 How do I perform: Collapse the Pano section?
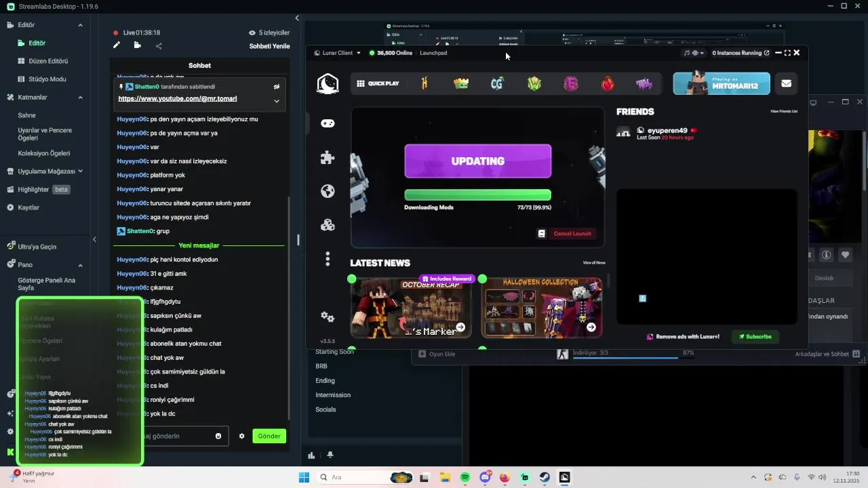(80, 265)
